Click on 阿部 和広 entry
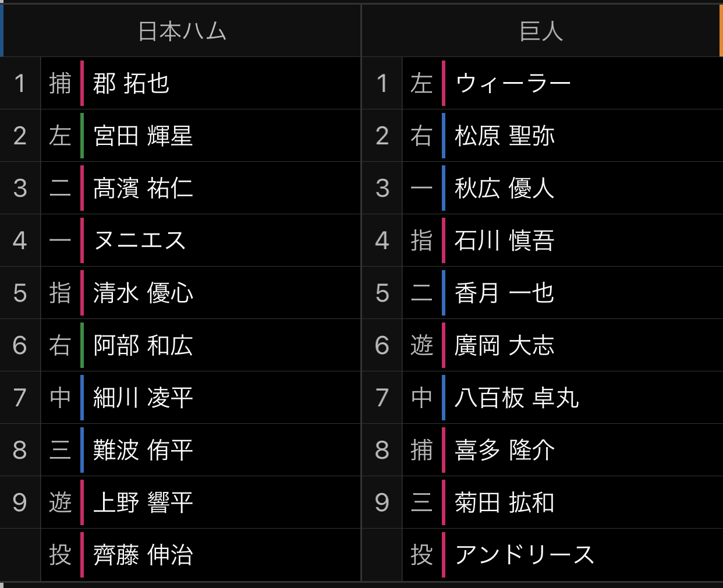 (x=143, y=345)
